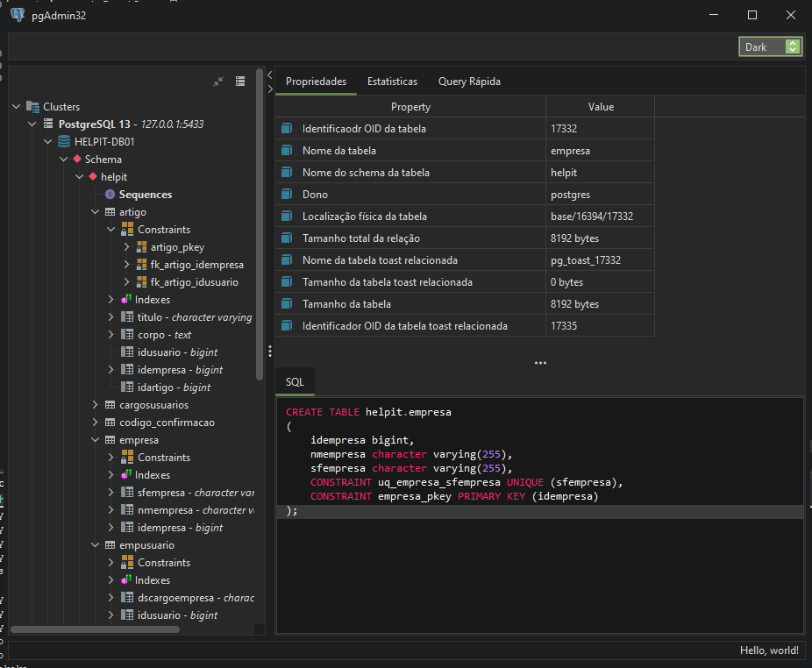The image size is (812, 668).
Task: Click the artigo_pkey constraint icon
Action: coord(141,247)
